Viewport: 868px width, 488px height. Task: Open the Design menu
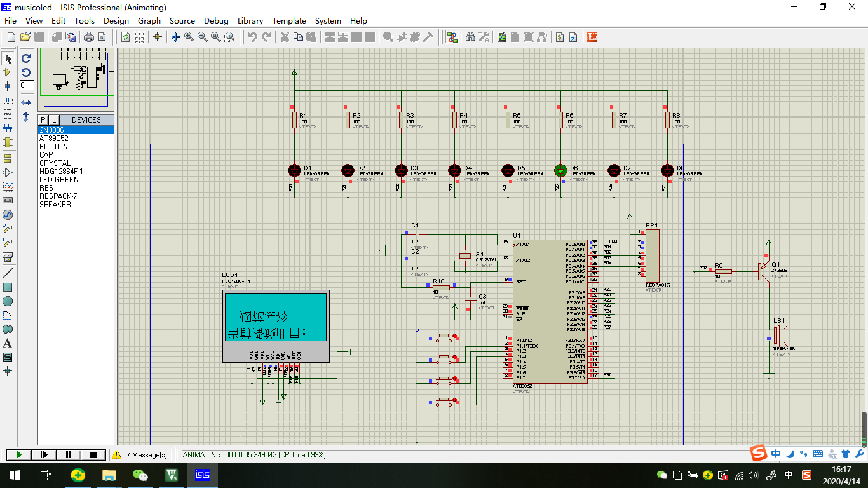click(116, 20)
